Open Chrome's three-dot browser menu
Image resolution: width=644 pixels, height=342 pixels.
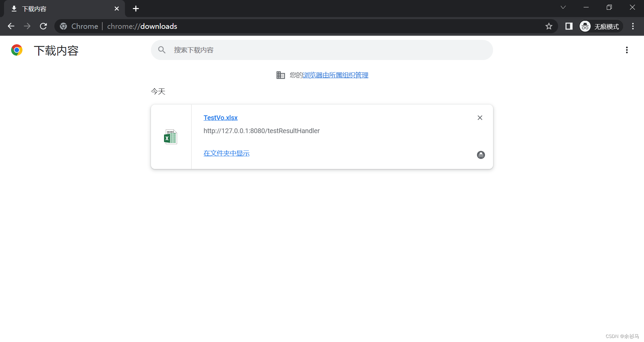point(633,26)
